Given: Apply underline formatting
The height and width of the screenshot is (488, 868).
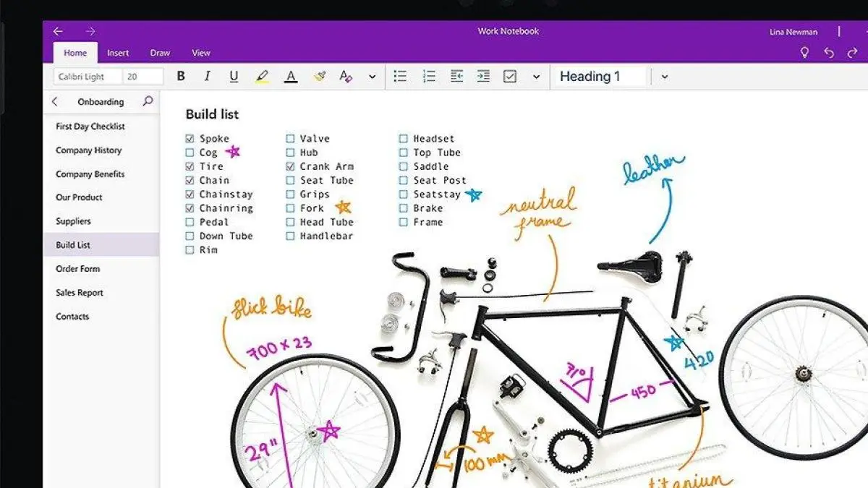Looking at the screenshot, I should (x=233, y=76).
